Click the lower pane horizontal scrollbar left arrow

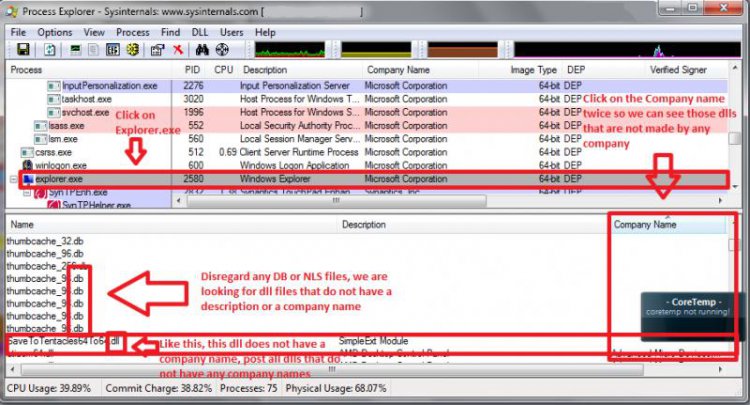click(x=12, y=370)
